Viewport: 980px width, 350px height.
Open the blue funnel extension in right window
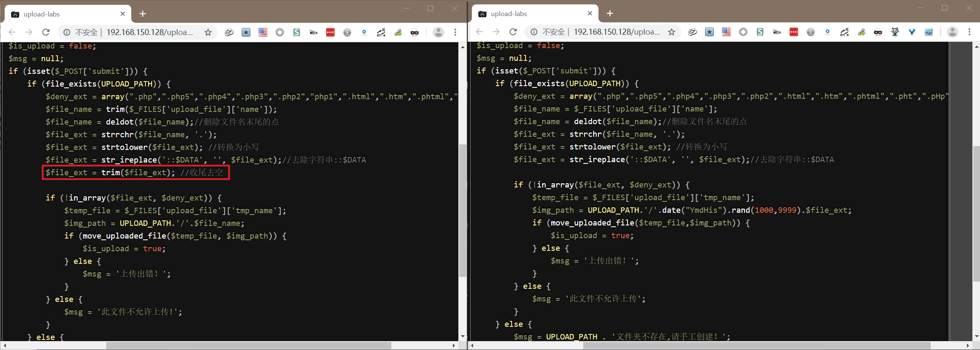pos(912,32)
